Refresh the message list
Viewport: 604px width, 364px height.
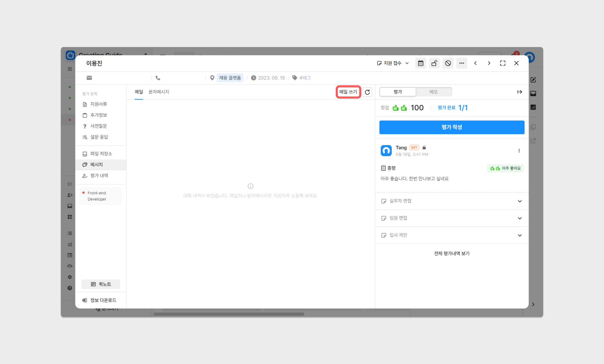coord(367,92)
